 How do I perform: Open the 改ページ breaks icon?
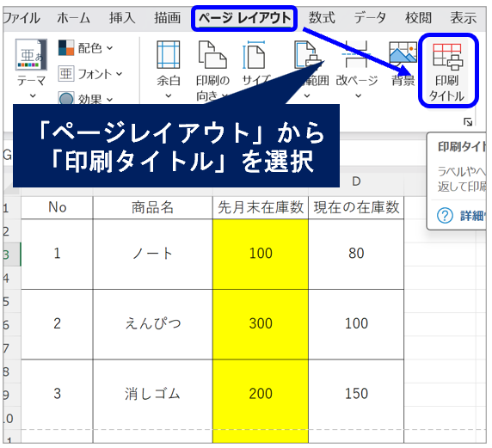(356, 54)
